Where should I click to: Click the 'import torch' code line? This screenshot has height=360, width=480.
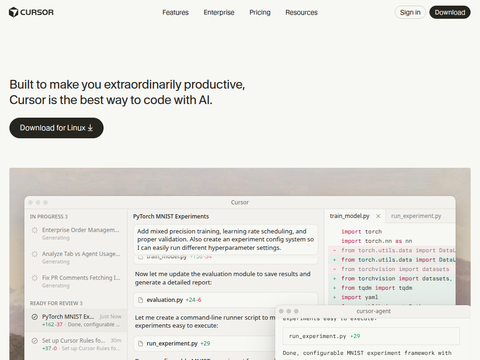pos(361,231)
